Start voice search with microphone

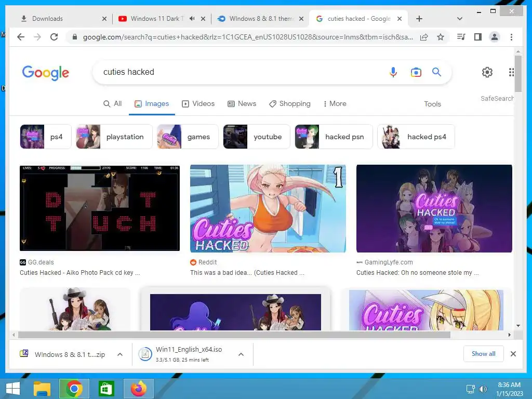click(x=393, y=72)
